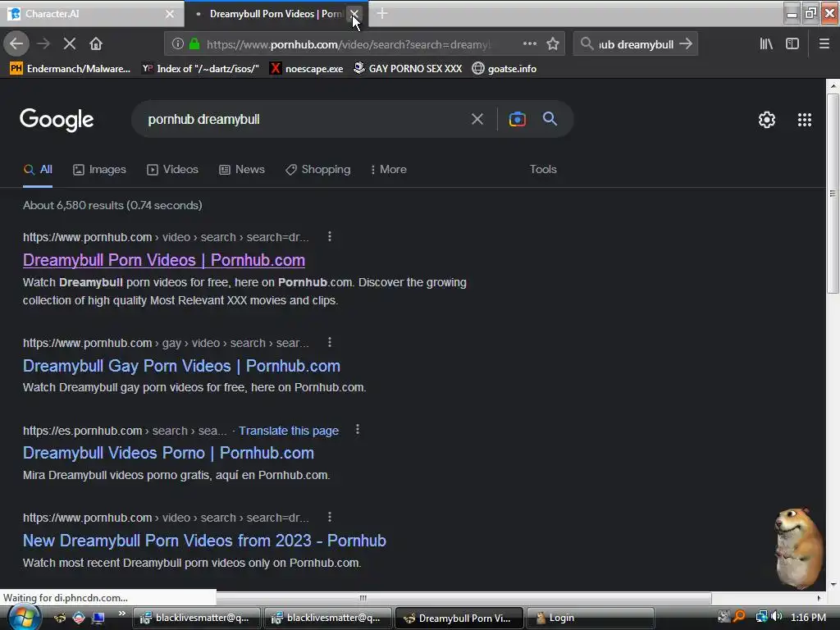Viewport: 840px width, 630px height.
Task: Click the browser URL address field
Action: point(348,44)
